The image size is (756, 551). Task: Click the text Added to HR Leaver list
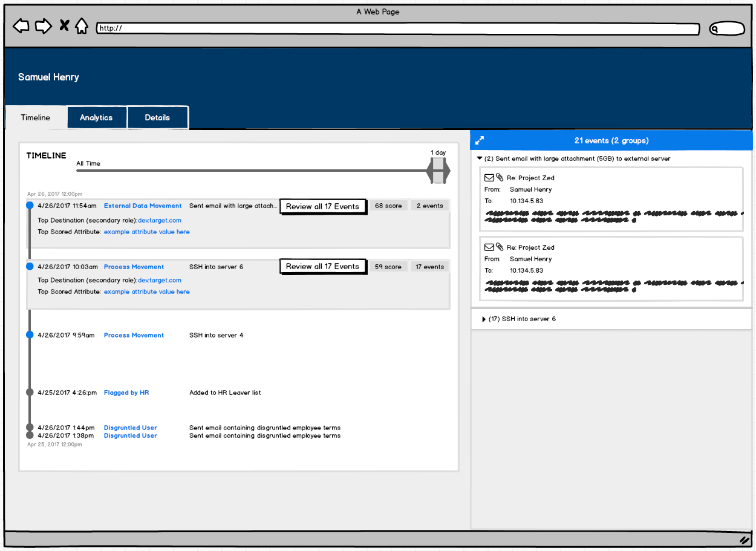(x=225, y=393)
